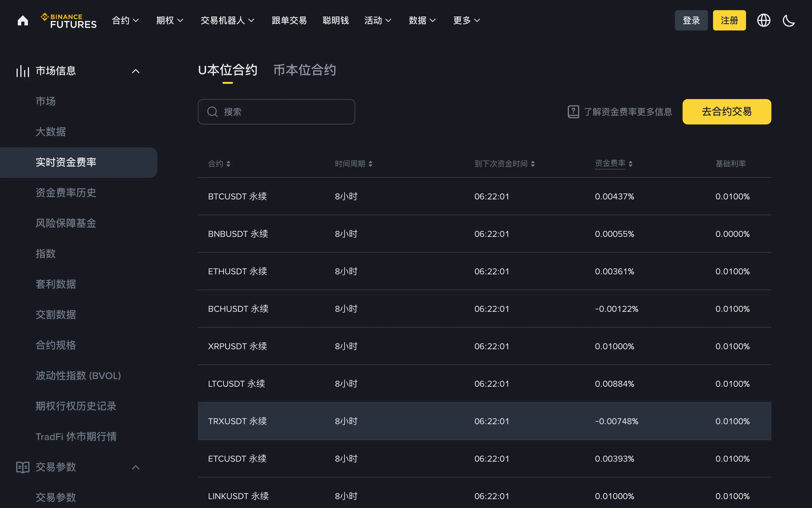Expand the 交易机器人 dropdown menu
This screenshot has height=508, width=812.
227,21
